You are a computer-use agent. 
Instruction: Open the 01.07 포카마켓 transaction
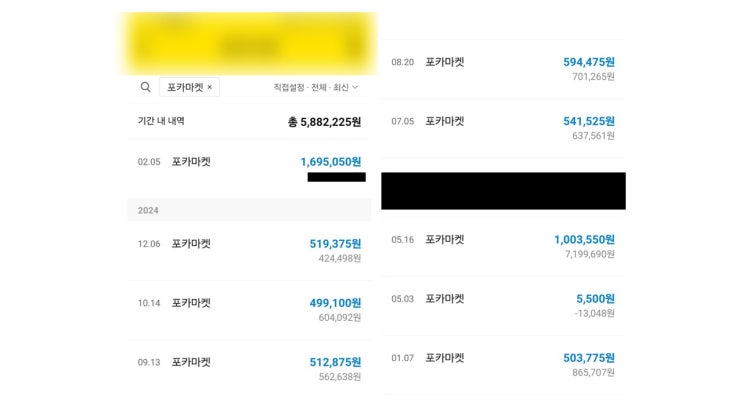[445, 357]
